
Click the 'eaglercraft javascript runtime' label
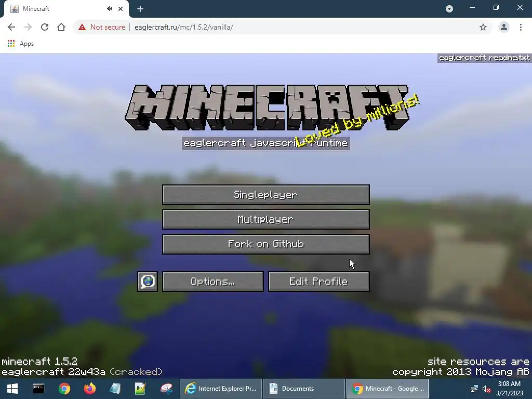coord(265,143)
